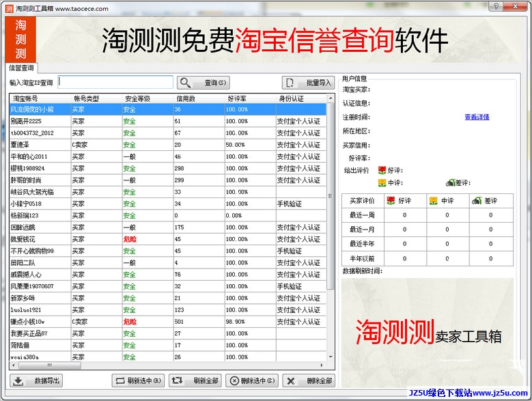The image size is (532, 401).
Task: Open the 查看详情 link
Action: 477,117
